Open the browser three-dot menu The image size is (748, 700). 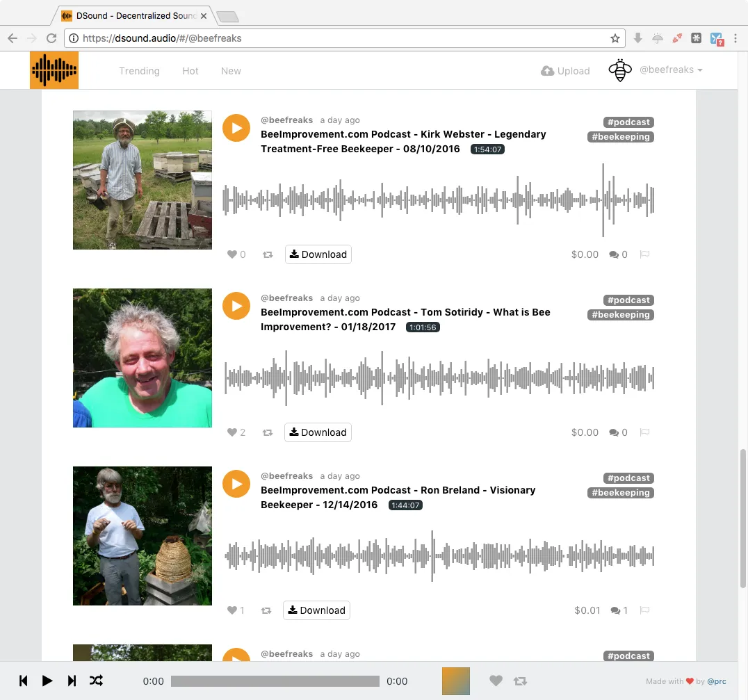tap(735, 38)
